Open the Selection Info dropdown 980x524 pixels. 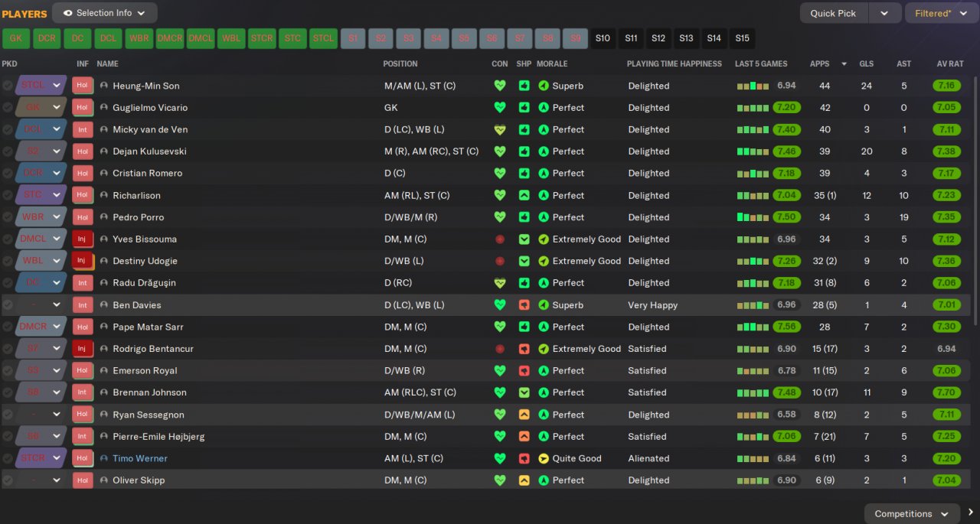tap(105, 13)
